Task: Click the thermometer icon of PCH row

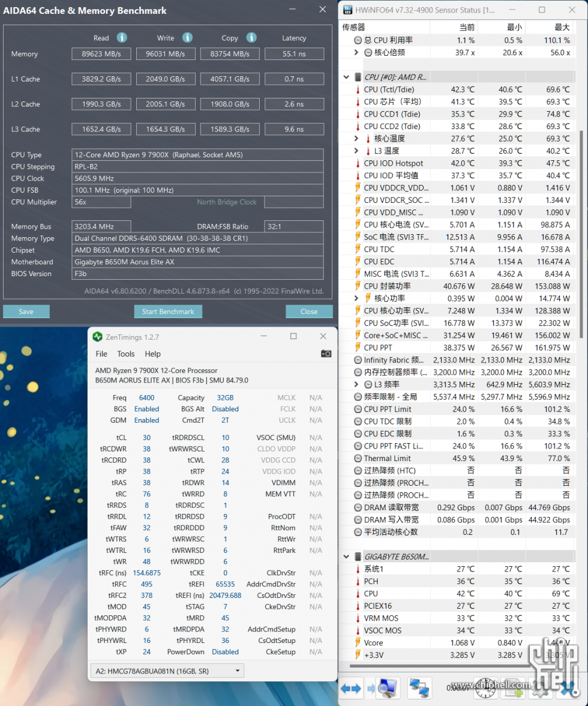Action: pyautogui.click(x=358, y=581)
